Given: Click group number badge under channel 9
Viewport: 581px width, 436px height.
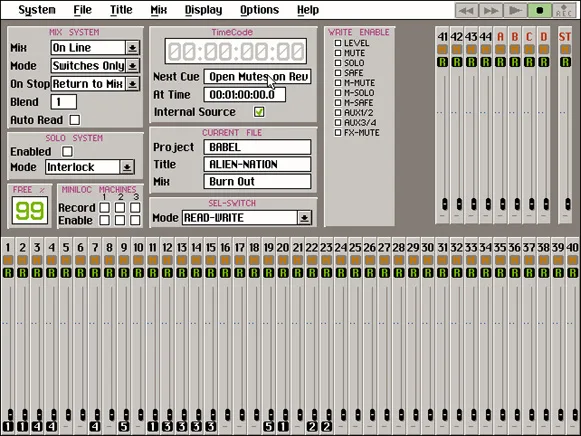Looking at the screenshot, I should point(124,426).
